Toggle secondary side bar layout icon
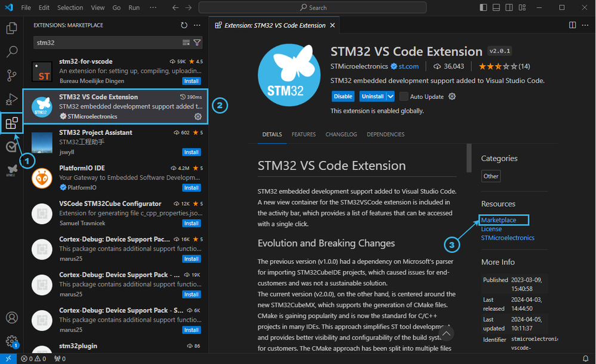 [509, 8]
